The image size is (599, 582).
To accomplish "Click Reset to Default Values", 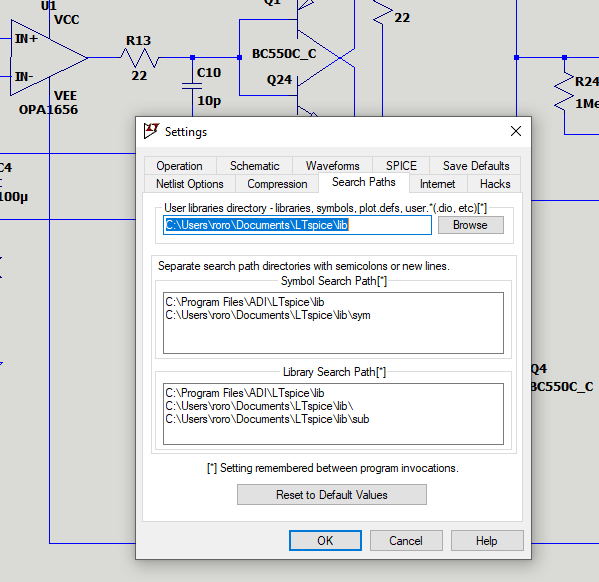I will pos(332,495).
